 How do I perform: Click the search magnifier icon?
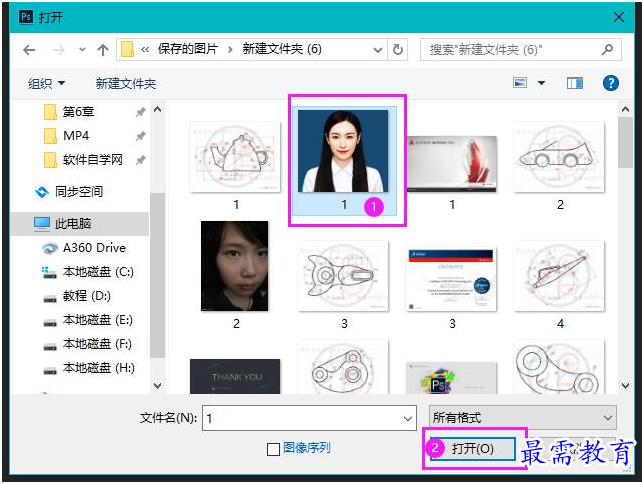[x=608, y=50]
